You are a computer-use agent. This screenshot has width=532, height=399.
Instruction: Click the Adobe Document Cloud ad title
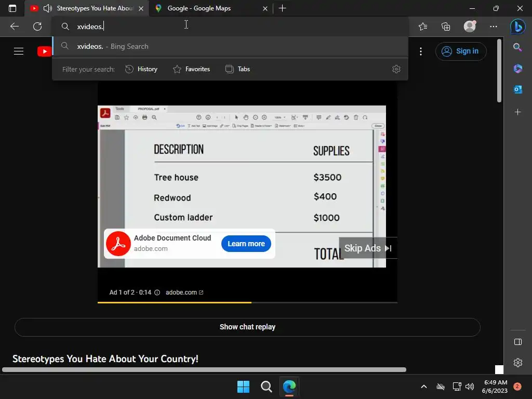(172, 238)
